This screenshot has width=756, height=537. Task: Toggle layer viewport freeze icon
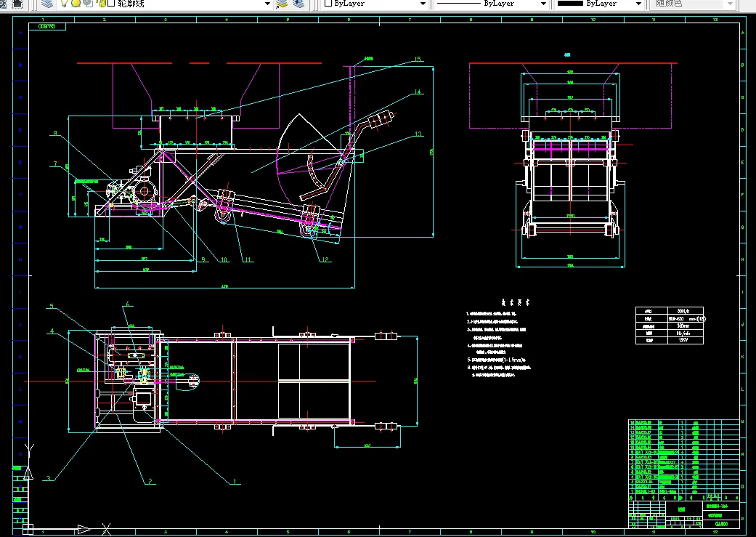coord(88,4)
